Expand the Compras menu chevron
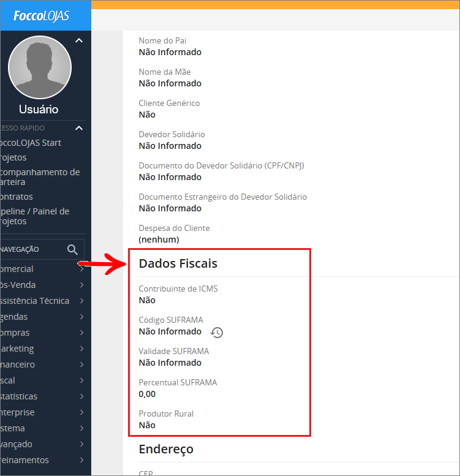The width and height of the screenshot is (460, 476). tap(81, 333)
